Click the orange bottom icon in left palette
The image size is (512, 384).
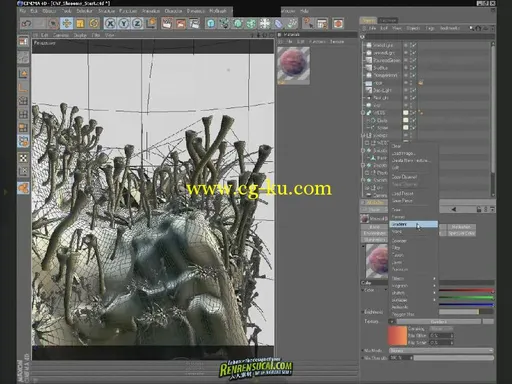(x=23, y=188)
